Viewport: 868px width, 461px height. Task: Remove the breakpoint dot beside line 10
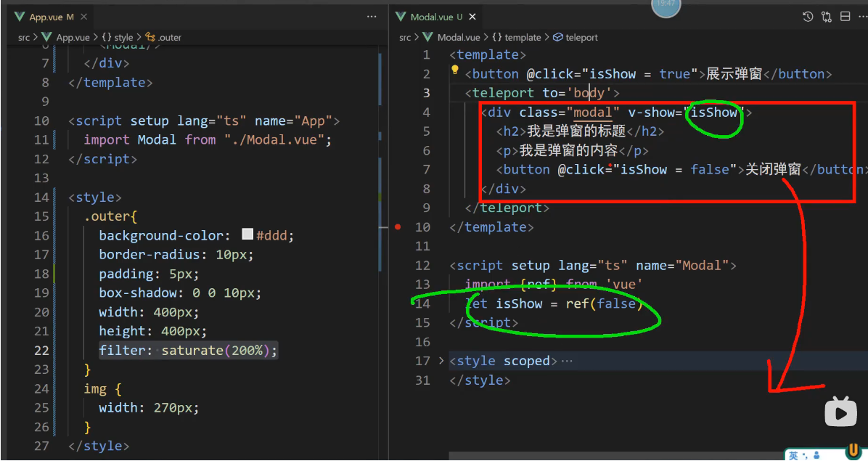coord(398,227)
